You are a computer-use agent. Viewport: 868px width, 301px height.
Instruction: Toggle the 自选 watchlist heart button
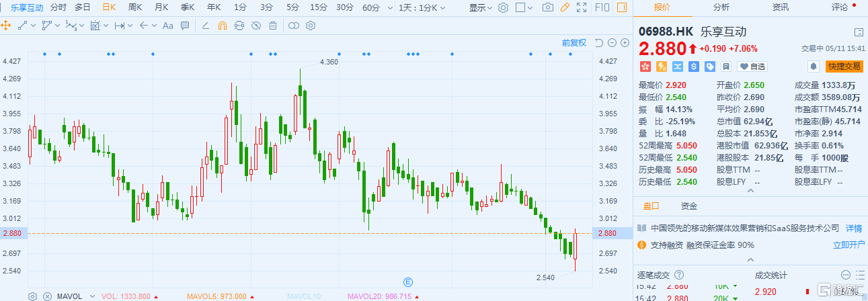click(752, 67)
